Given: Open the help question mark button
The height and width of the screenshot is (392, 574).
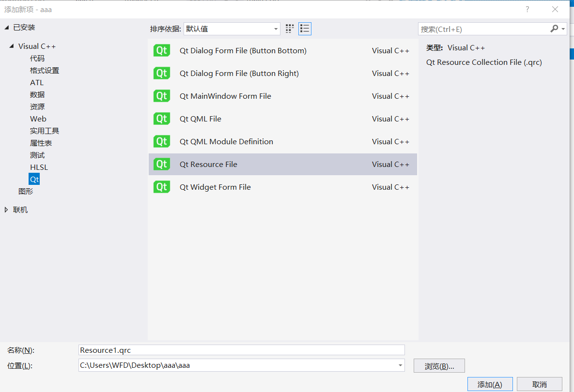Looking at the screenshot, I should click(x=527, y=10).
